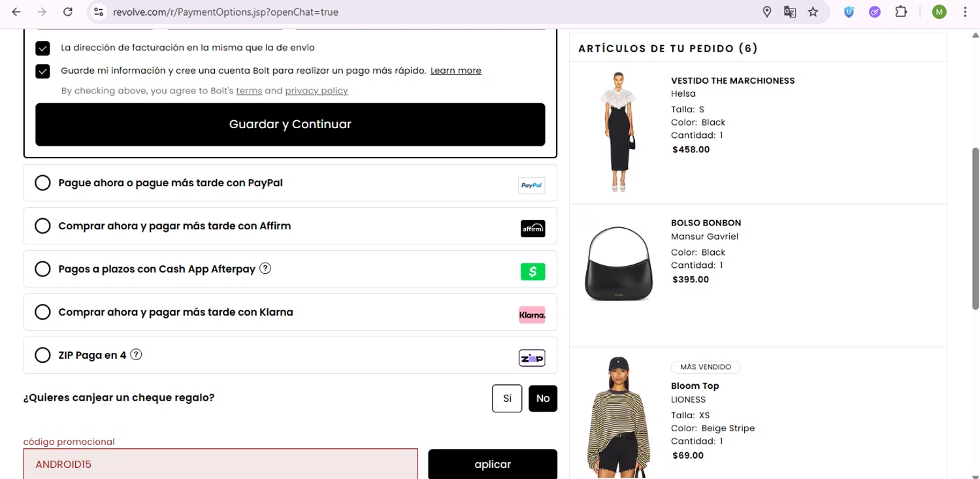Reload the current page
Screen dimensions: 980x479
68,12
